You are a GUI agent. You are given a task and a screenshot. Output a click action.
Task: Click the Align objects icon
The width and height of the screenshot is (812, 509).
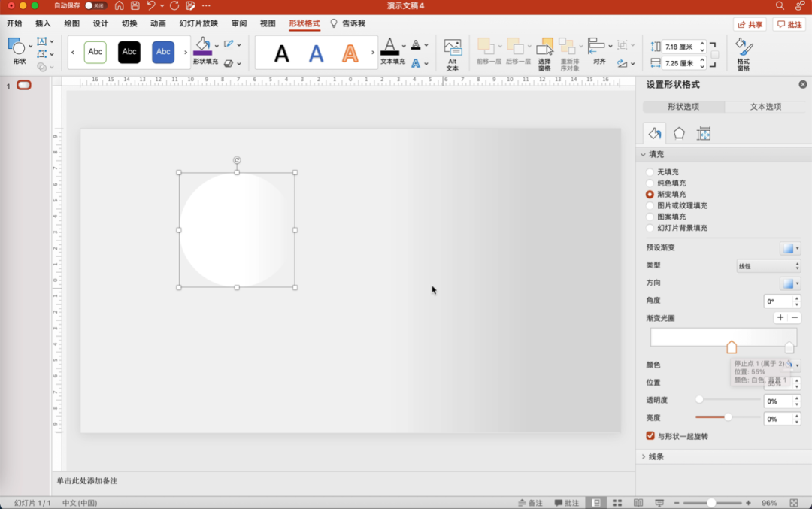pyautogui.click(x=596, y=46)
